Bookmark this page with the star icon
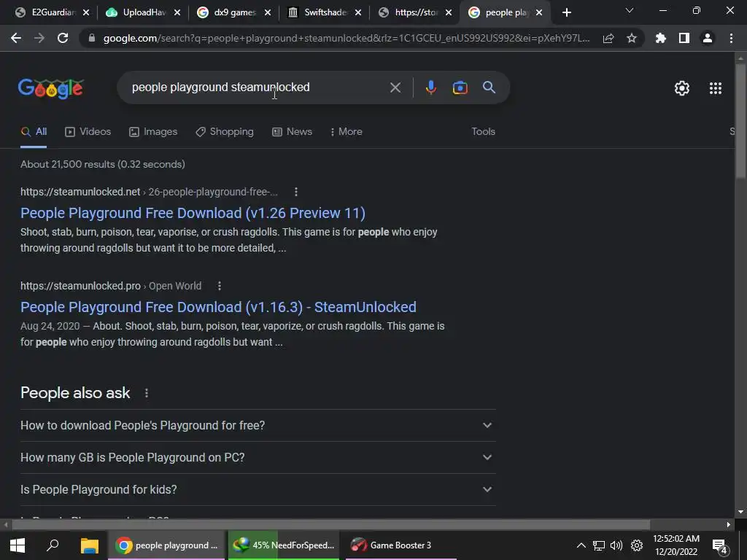Viewport: 747px width, 560px height. [632, 38]
